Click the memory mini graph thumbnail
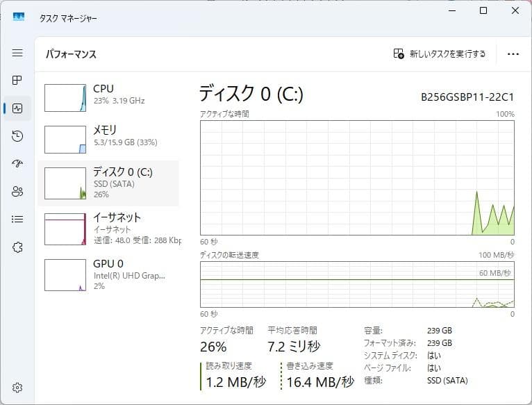The image size is (532, 405). 65,140
